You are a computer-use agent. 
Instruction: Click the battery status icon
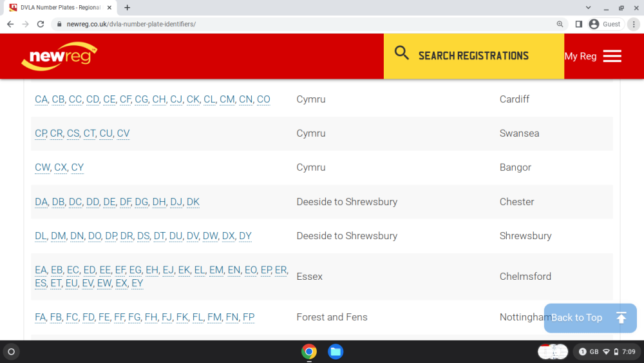coord(616,352)
